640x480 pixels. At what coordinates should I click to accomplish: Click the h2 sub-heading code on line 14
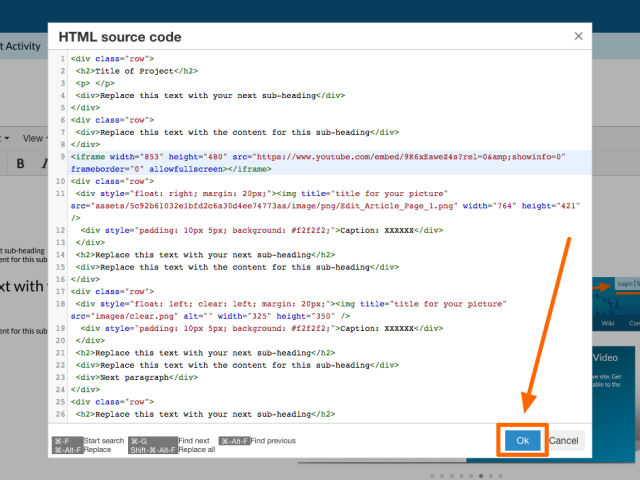tap(205, 255)
